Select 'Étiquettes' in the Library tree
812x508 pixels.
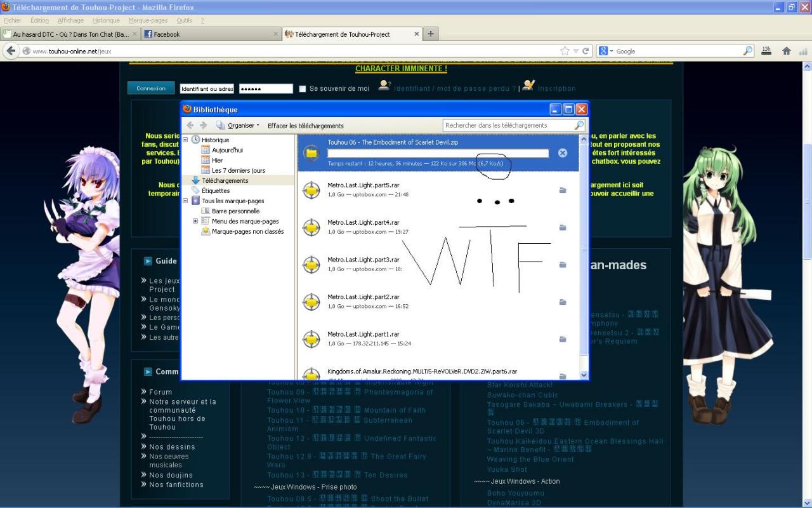(216, 190)
